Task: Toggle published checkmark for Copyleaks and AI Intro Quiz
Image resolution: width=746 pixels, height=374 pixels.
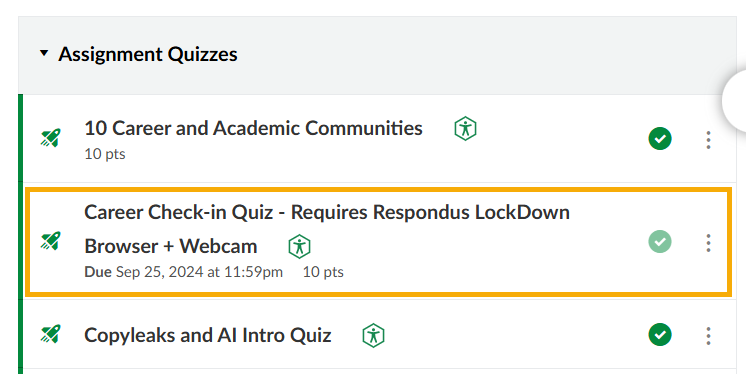Action: [660, 335]
